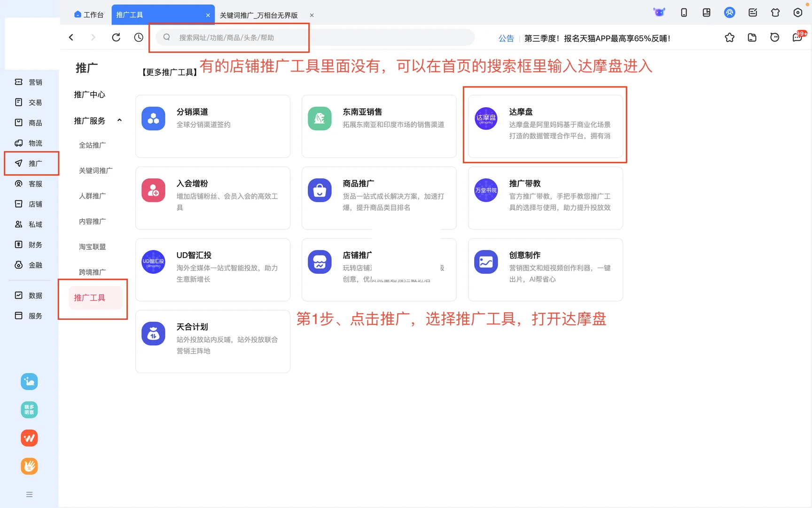Viewport: 812px width, 508px height.
Task: Switch to the 关键词推广_万相台无界版 tab
Action: [258, 15]
